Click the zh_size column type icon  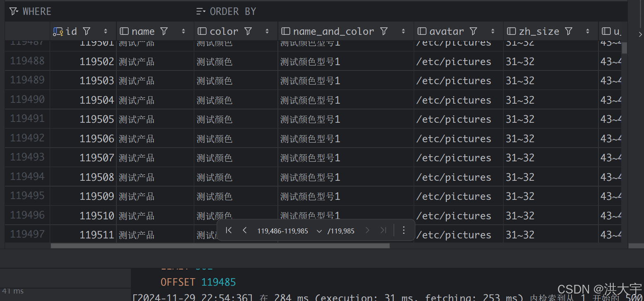click(511, 31)
